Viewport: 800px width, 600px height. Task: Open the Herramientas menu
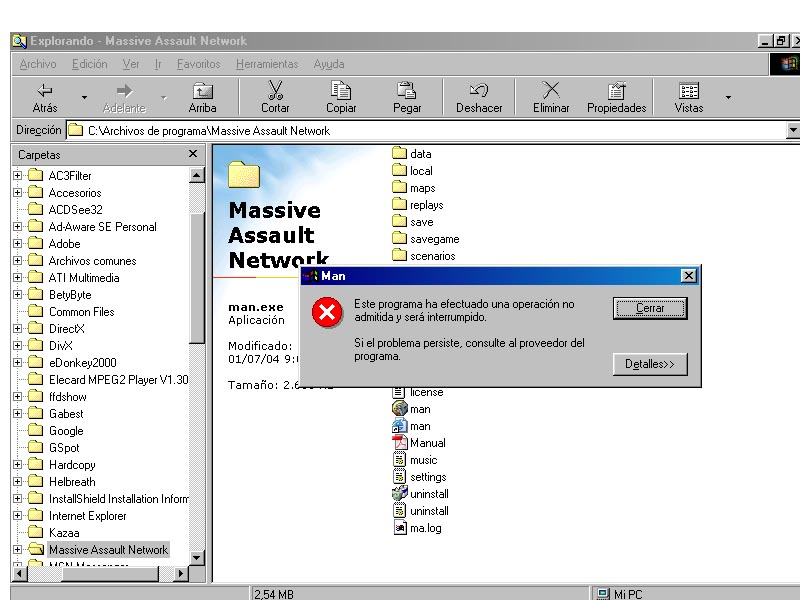tap(267, 64)
